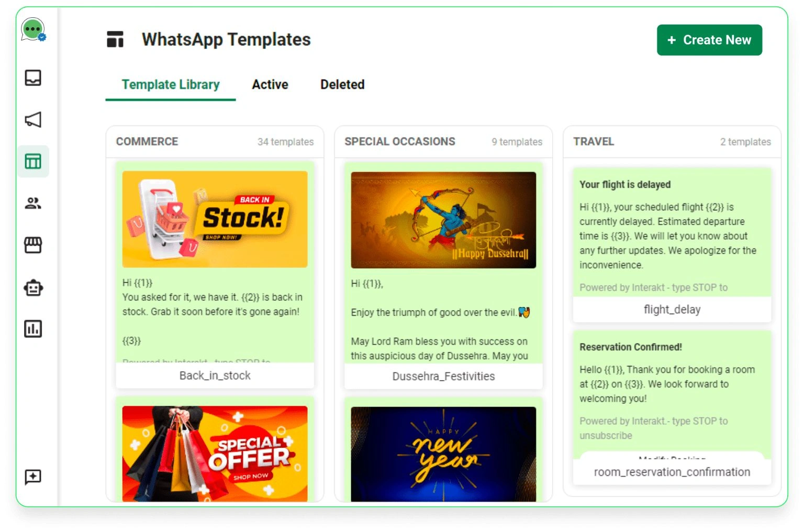
Task: Select the Templates layout icon in sidebar
Action: tap(33, 161)
